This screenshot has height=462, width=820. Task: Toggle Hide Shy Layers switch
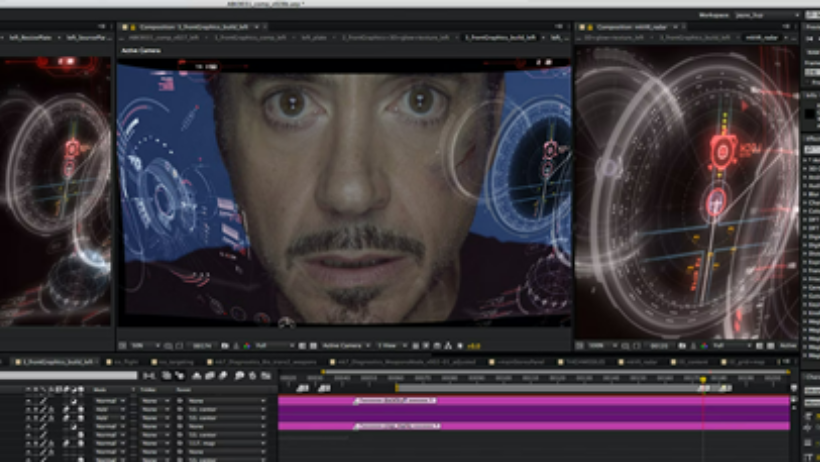click(x=197, y=376)
